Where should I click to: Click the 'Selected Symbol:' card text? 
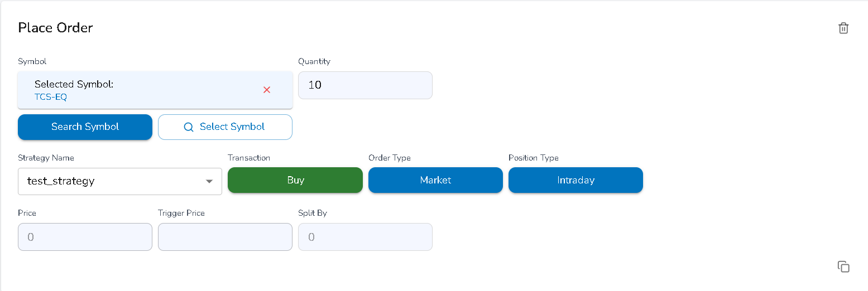pyautogui.click(x=74, y=84)
